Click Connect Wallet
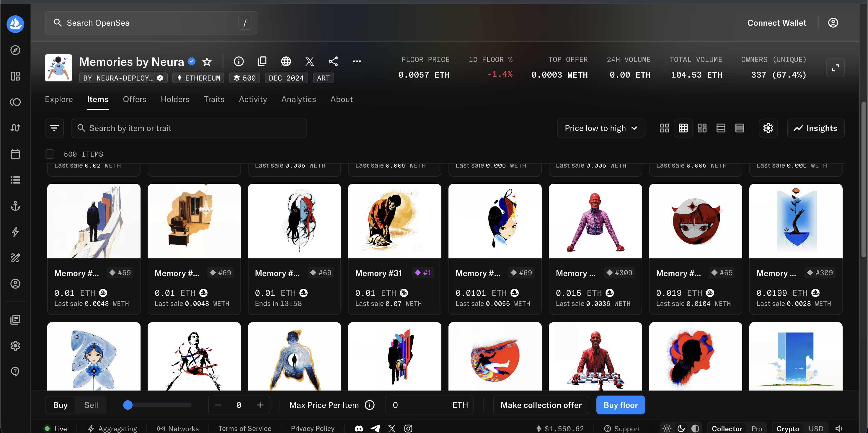Image resolution: width=868 pixels, height=433 pixels. pyautogui.click(x=777, y=22)
